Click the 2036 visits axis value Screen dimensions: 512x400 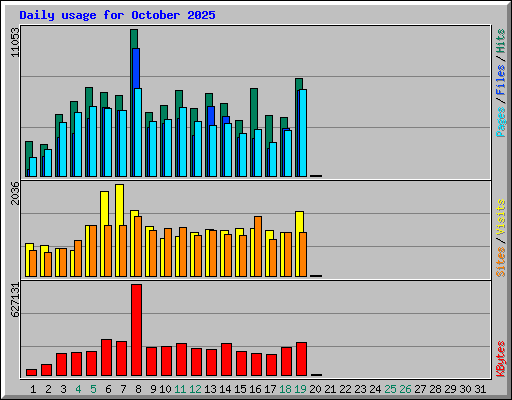point(15,193)
